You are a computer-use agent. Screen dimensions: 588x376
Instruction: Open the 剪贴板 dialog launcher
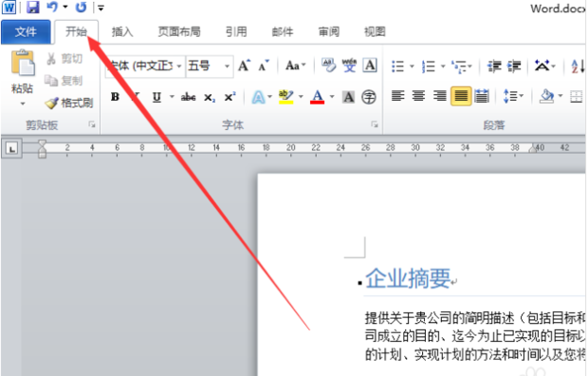[92, 124]
